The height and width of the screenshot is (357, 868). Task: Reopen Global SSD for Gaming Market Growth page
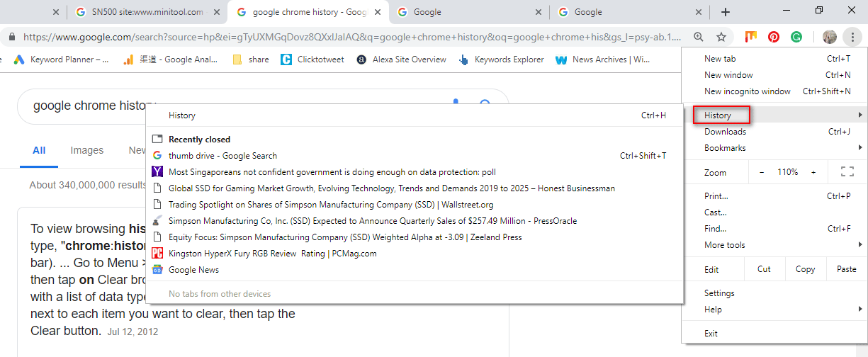tap(415, 188)
